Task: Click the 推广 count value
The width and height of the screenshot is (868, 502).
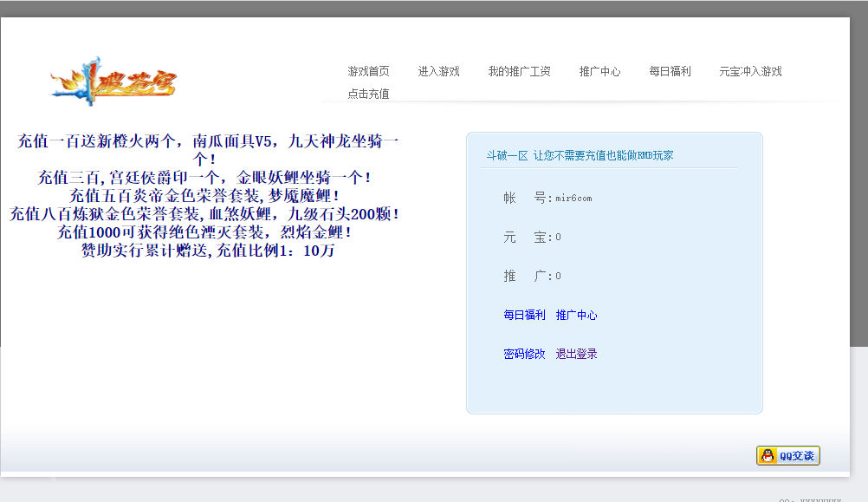Action: click(558, 277)
